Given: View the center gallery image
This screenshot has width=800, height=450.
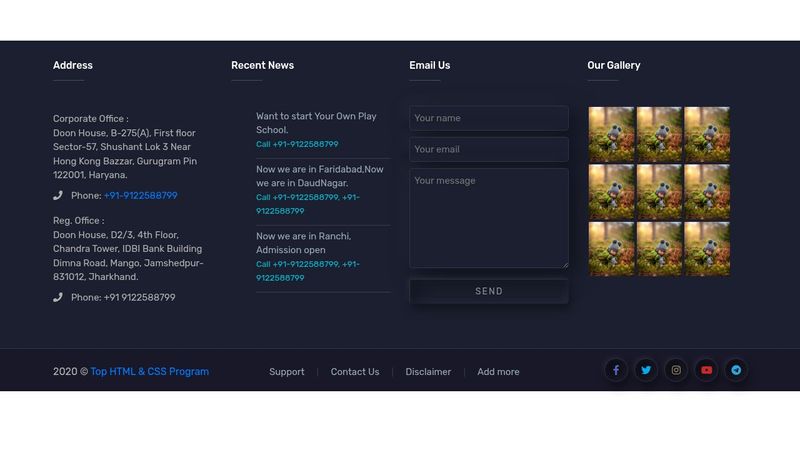Looking at the screenshot, I should click(x=659, y=191).
